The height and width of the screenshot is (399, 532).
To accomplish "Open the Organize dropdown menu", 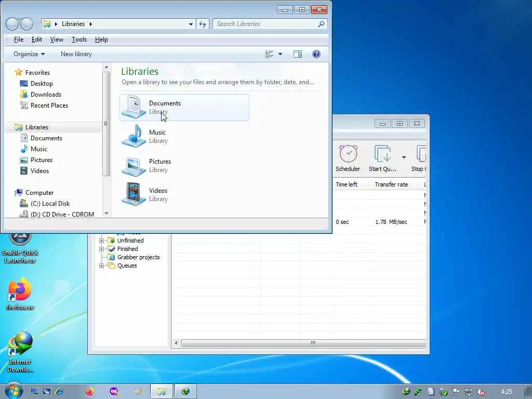I will [x=29, y=54].
